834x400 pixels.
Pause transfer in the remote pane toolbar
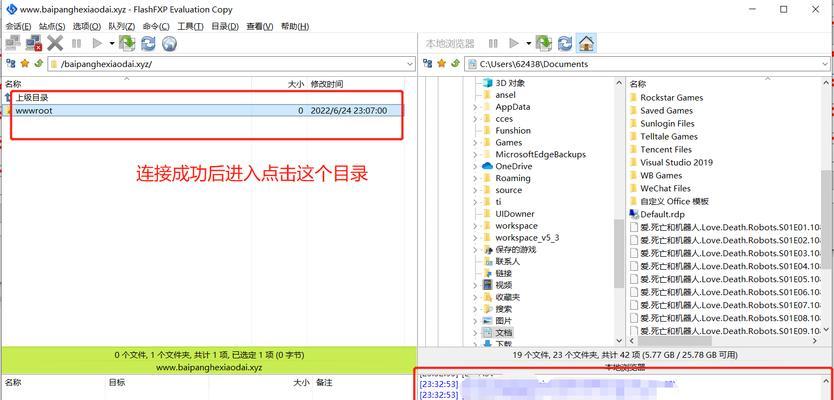(77, 43)
